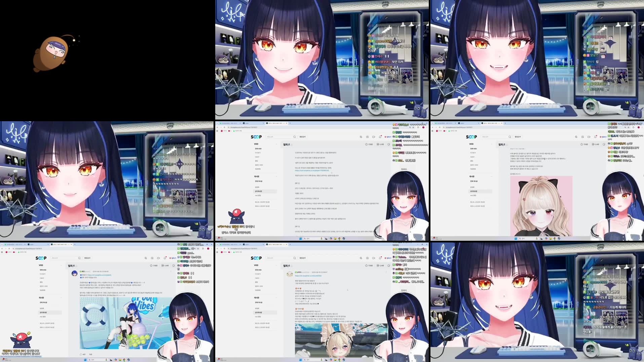Click the favorites star icon in the Pool Vibes frame
This screenshot has width=644, height=362.
(151, 266)
